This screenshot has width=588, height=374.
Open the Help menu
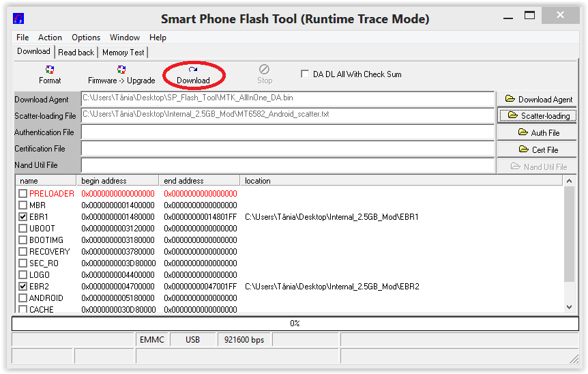[158, 38]
